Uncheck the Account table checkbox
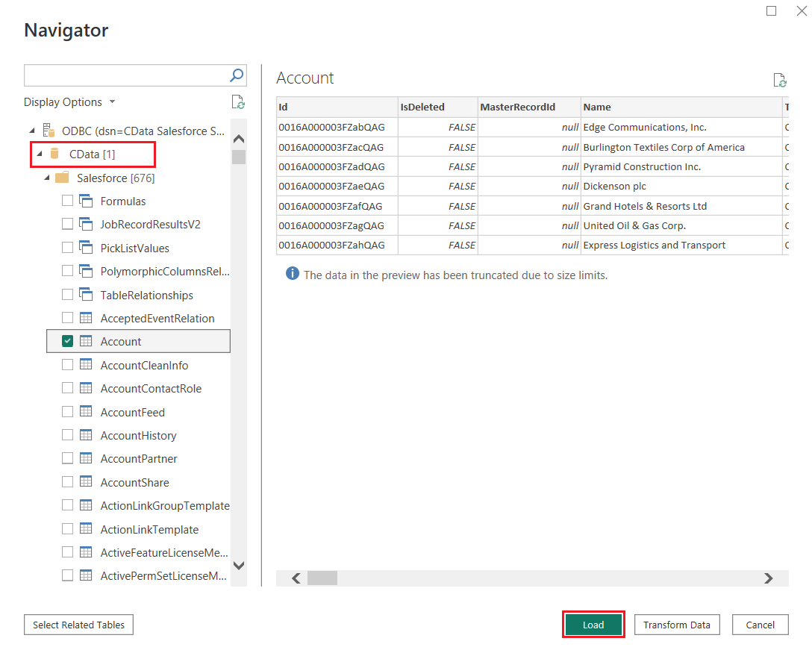 (68, 341)
